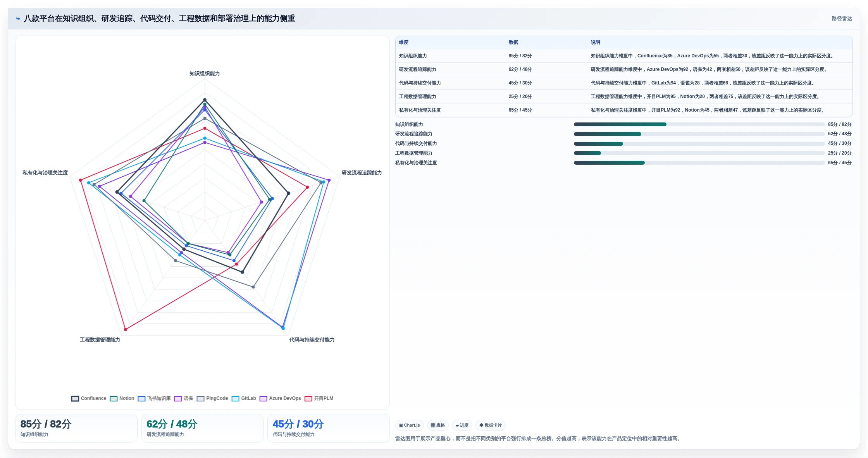Image resolution: width=868 pixels, height=458 pixels.
Task: Click the radar footnote explanation text
Action: click(539, 439)
